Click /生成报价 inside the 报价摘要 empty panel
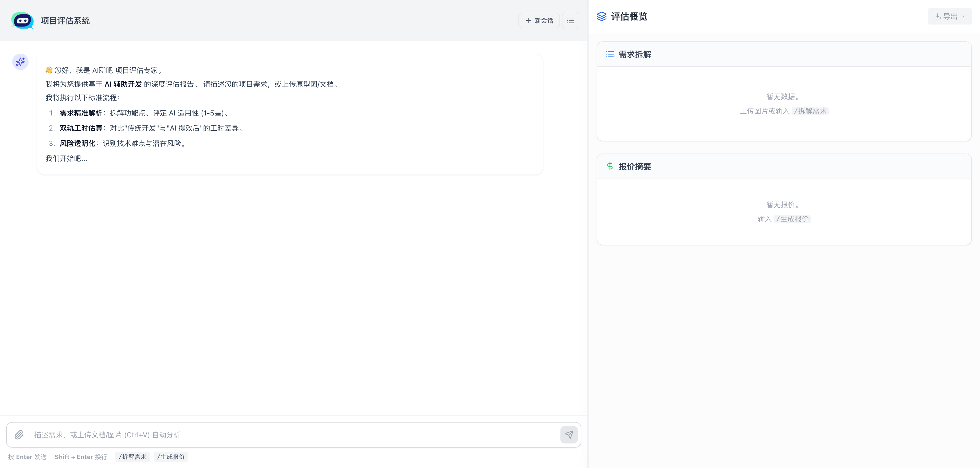This screenshot has height=468, width=980. (793, 219)
